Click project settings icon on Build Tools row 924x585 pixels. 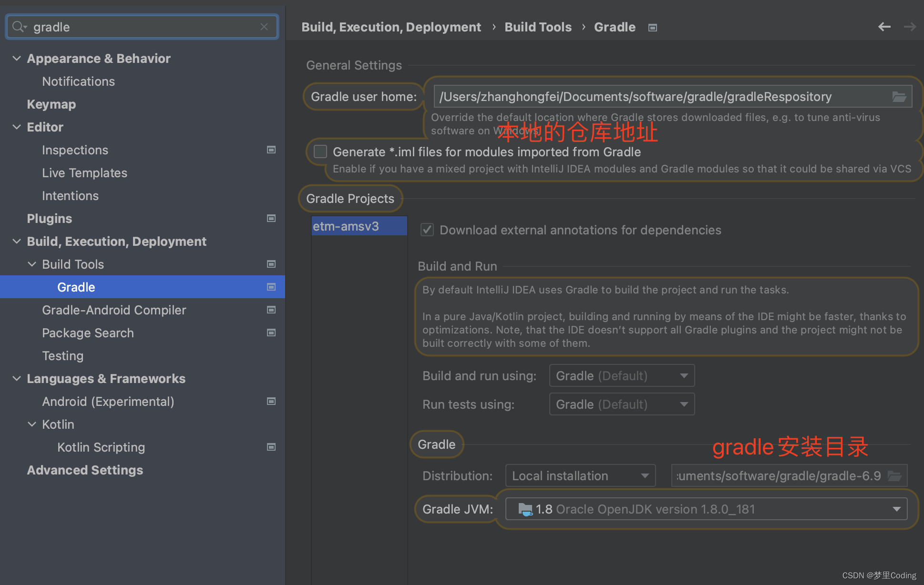click(x=271, y=264)
